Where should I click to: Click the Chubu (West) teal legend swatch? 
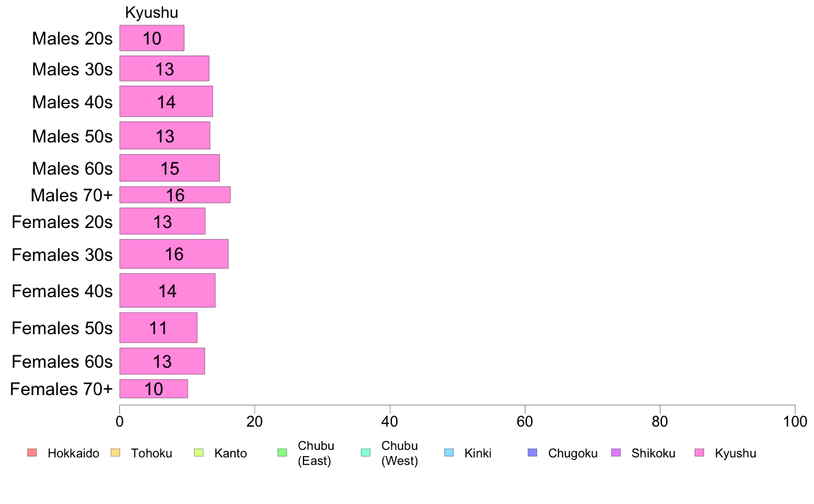365,453
